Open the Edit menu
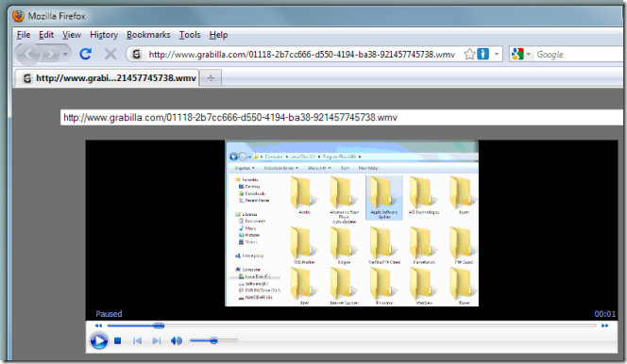The height and width of the screenshot is (364, 627). 46,35
